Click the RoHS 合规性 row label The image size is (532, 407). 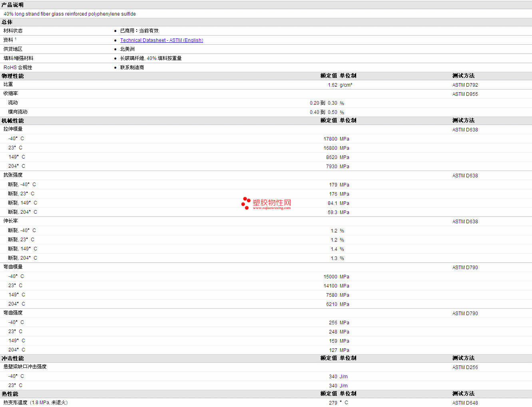(18, 68)
